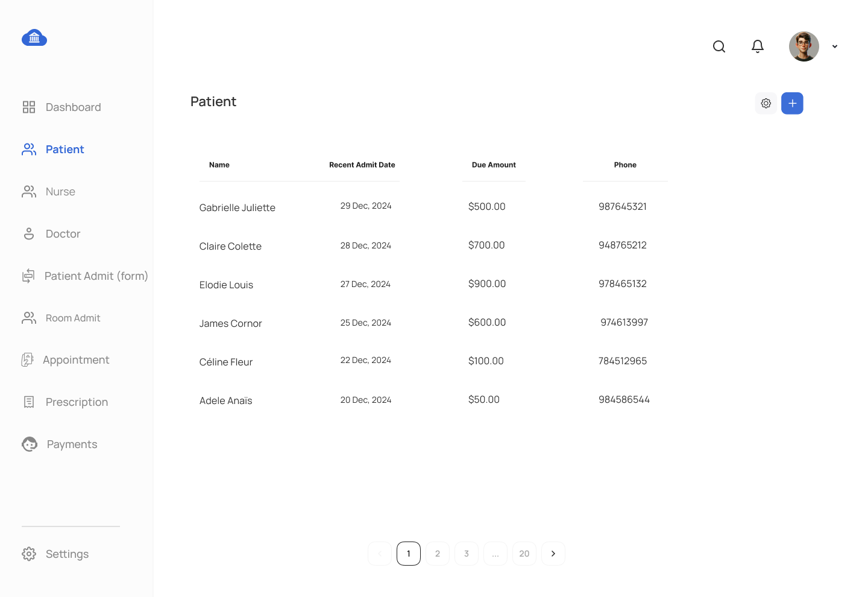Viewport: 868px width, 597px height.
Task: Open the Doctor menu item
Action: coord(51,234)
